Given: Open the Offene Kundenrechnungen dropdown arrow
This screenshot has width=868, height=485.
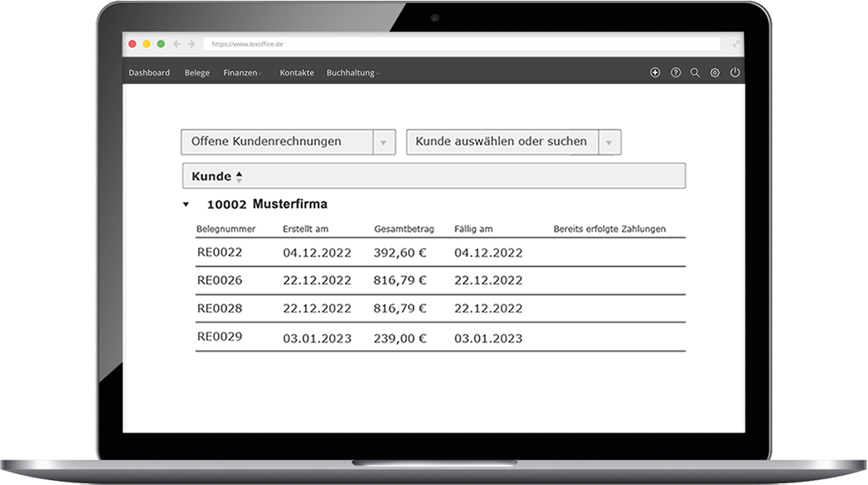Looking at the screenshot, I should point(384,143).
